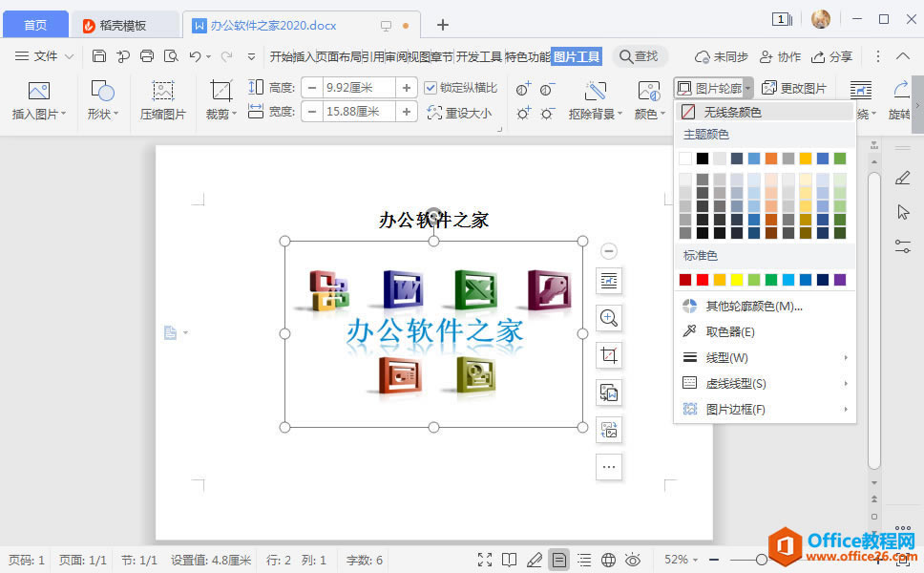This screenshot has height=573, width=924.
Task: Expand the Dash Style (虚线线型) submenu
Action: pyautogui.click(x=765, y=383)
